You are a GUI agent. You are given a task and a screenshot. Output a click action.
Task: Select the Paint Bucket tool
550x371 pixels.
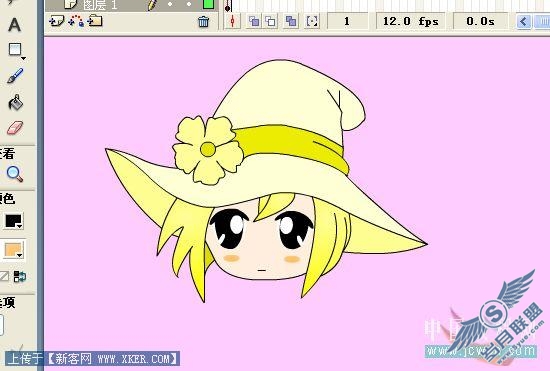click(15, 102)
